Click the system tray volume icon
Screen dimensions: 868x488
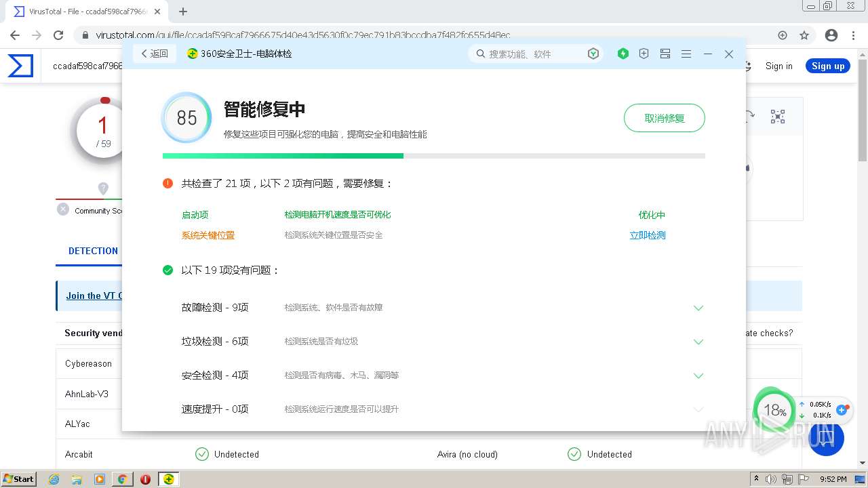click(772, 479)
